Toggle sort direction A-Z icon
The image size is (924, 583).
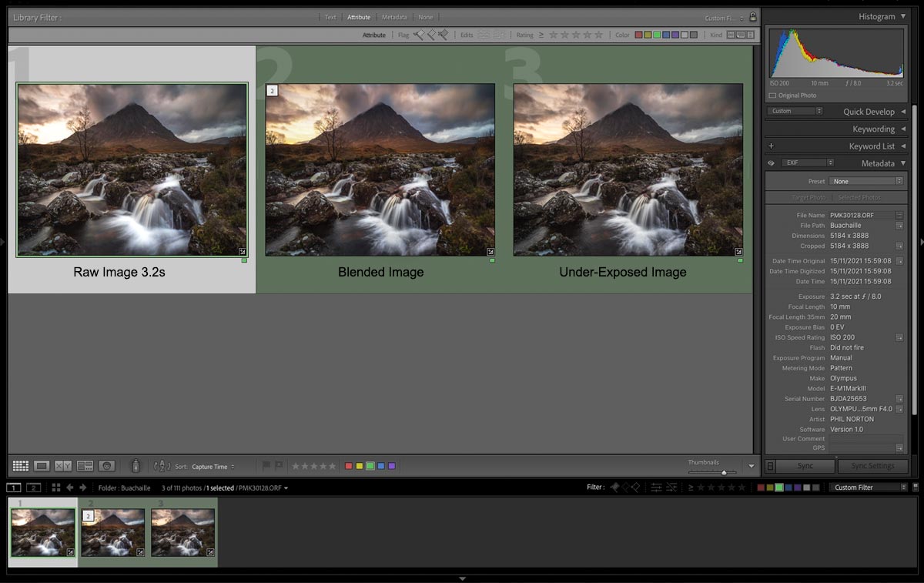click(162, 466)
